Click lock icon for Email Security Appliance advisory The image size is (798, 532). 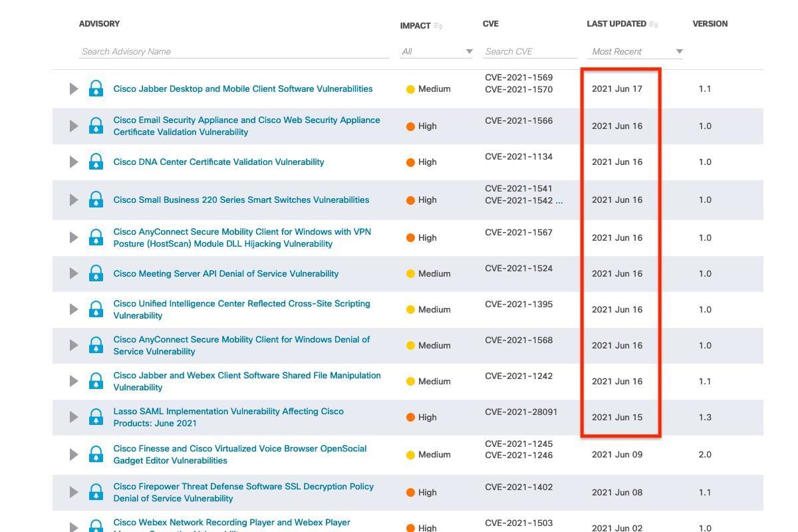click(96, 126)
